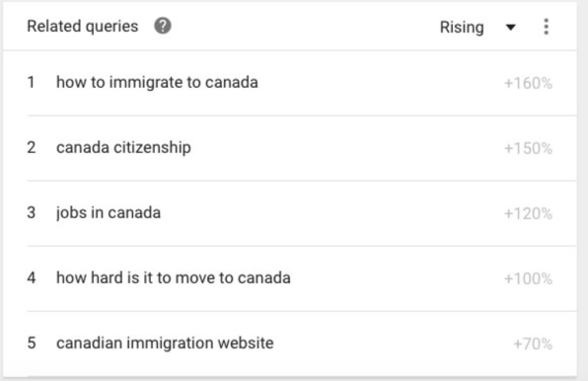Open the three-dot more options menu
The width and height of the screenshot is (588, 381).
point(546,27)
